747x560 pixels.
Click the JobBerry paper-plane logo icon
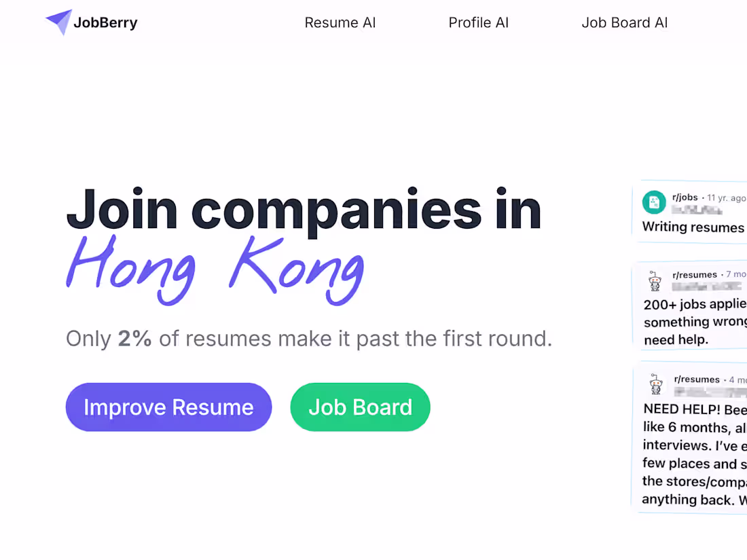click(58, 22)
